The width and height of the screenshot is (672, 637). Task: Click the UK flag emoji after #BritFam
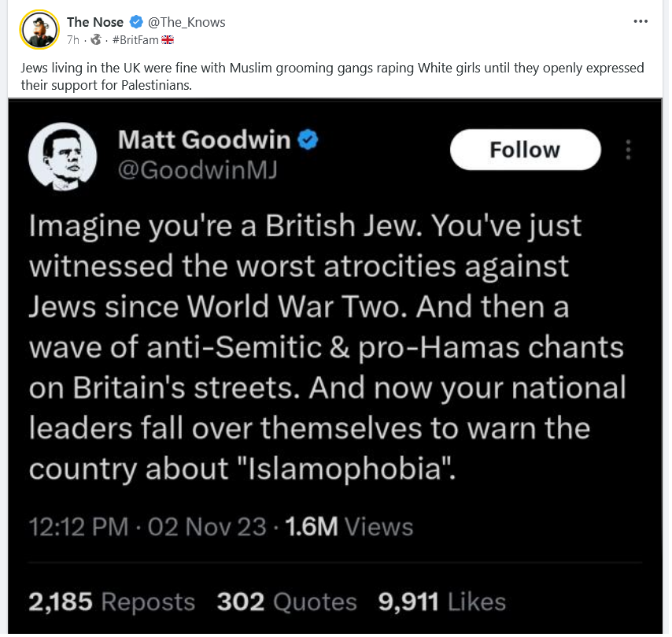point(168,40)
